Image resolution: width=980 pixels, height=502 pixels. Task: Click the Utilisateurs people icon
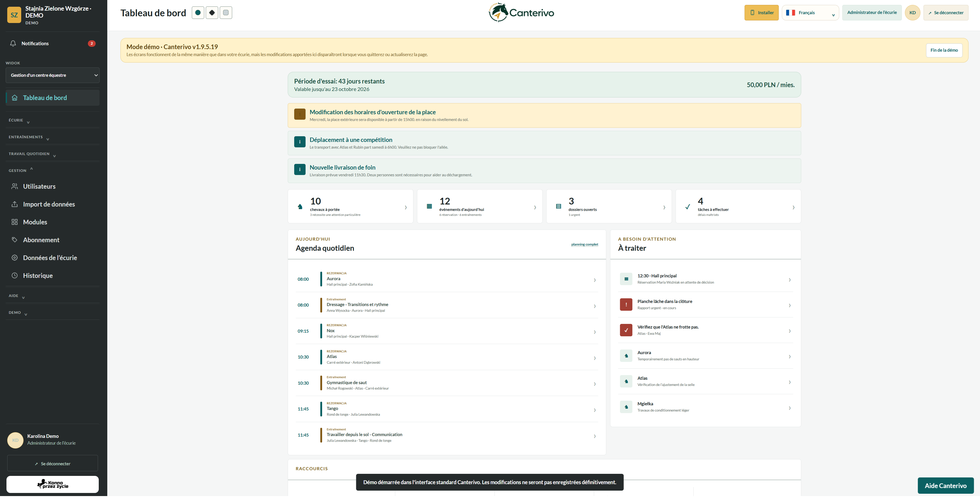click(14, 186)
